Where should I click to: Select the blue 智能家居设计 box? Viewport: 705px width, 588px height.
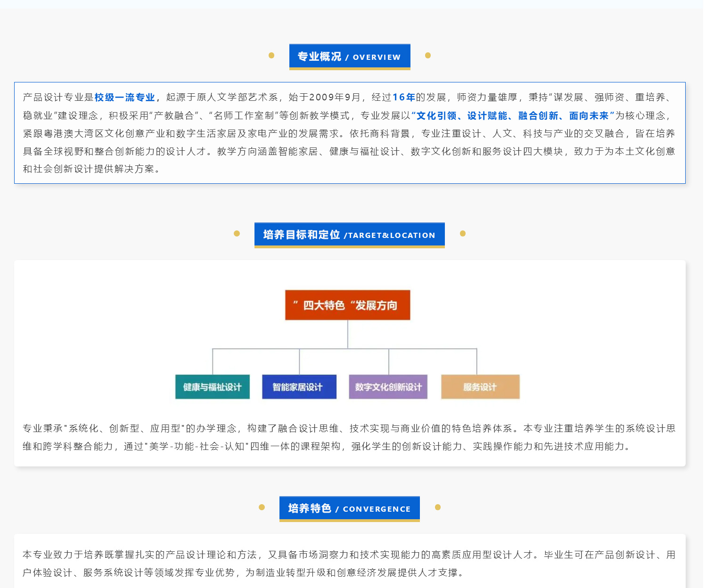click(x=299, y=387)
